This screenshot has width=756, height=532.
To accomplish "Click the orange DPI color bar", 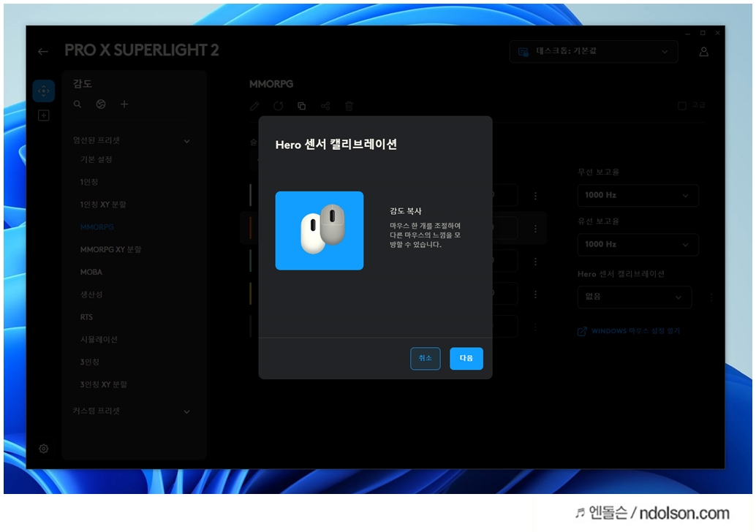I will 251,228.
